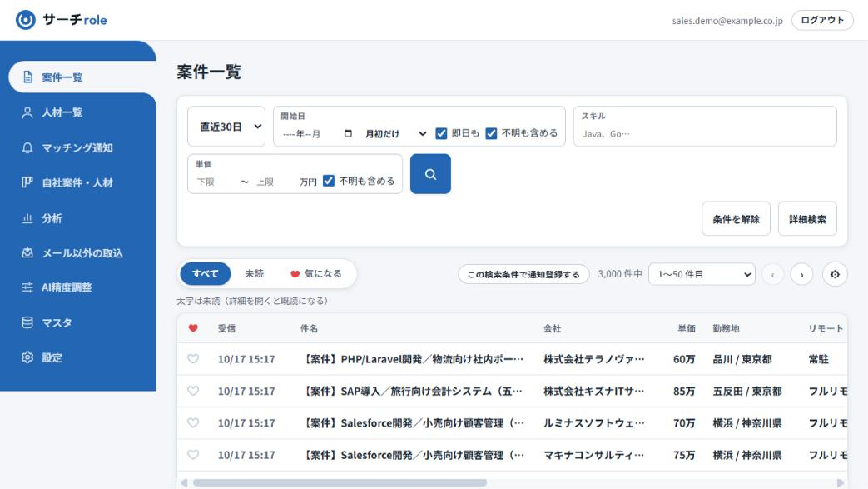Click the メール以外の取込 import icon
868x489 pixels.
(x=27, y=252)
